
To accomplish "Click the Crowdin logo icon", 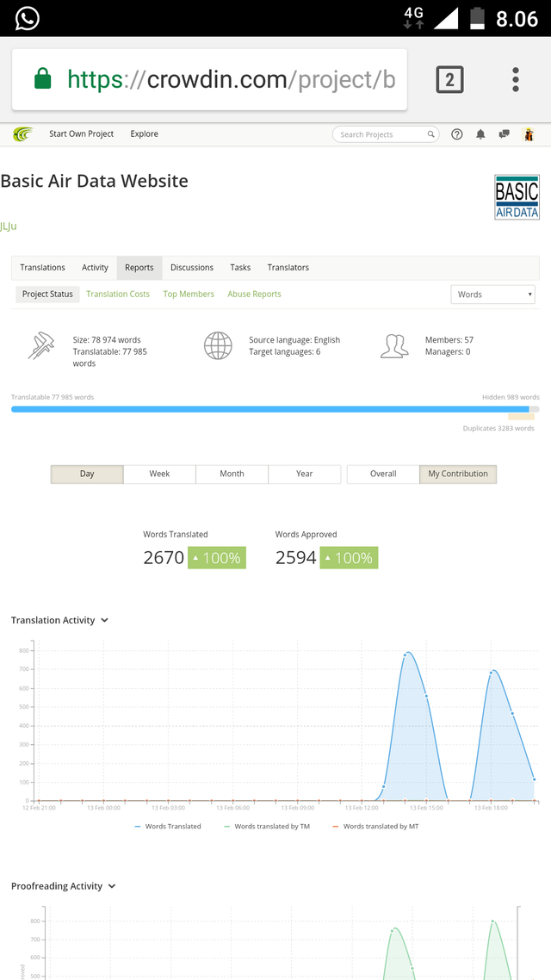I will pos(23,133).
